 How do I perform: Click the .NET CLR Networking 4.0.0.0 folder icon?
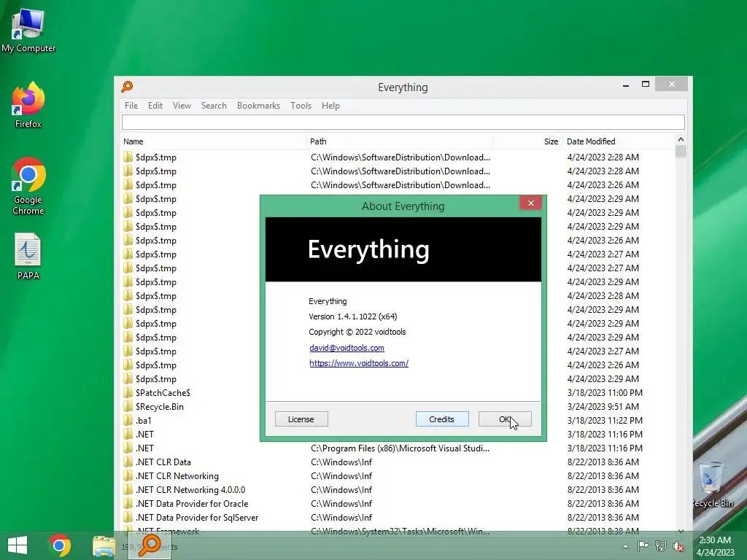(x=128, y=489)
